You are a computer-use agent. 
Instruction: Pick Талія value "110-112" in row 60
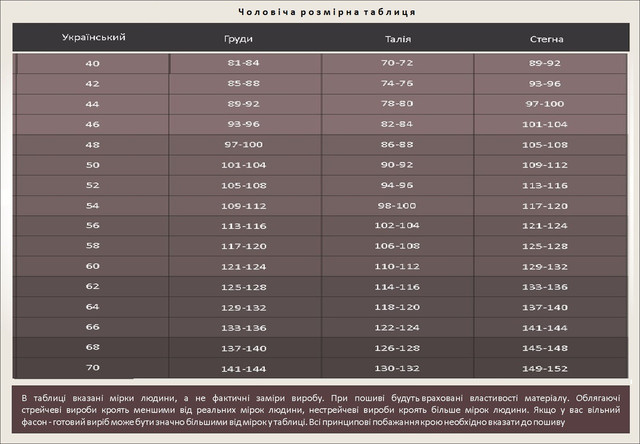[397, 266]
